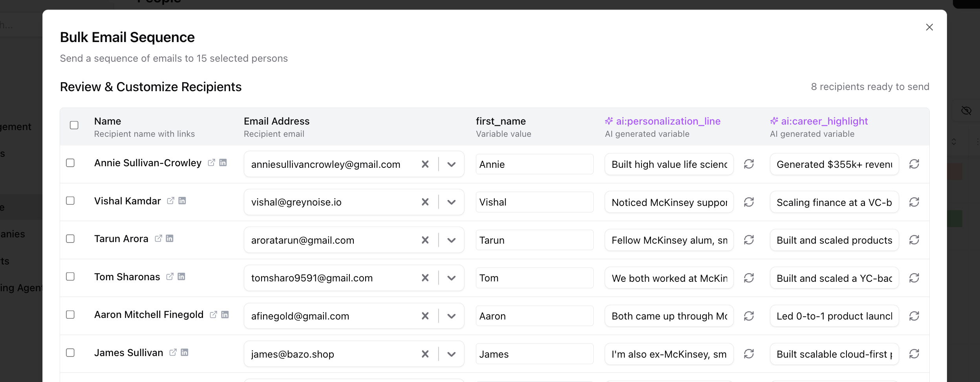Toggle the select-all recipients checkbox

click(x=74, y=125)
